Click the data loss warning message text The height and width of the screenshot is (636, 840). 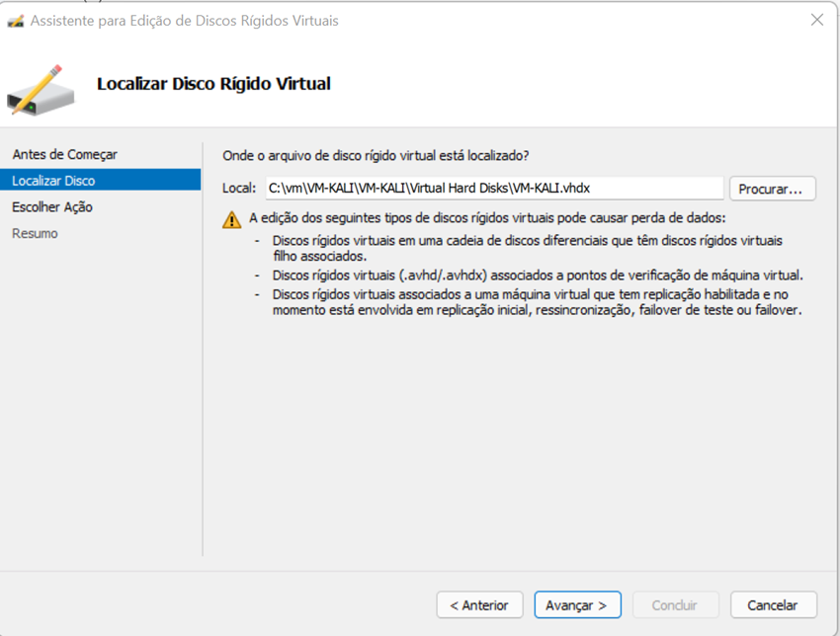[486, 218]
